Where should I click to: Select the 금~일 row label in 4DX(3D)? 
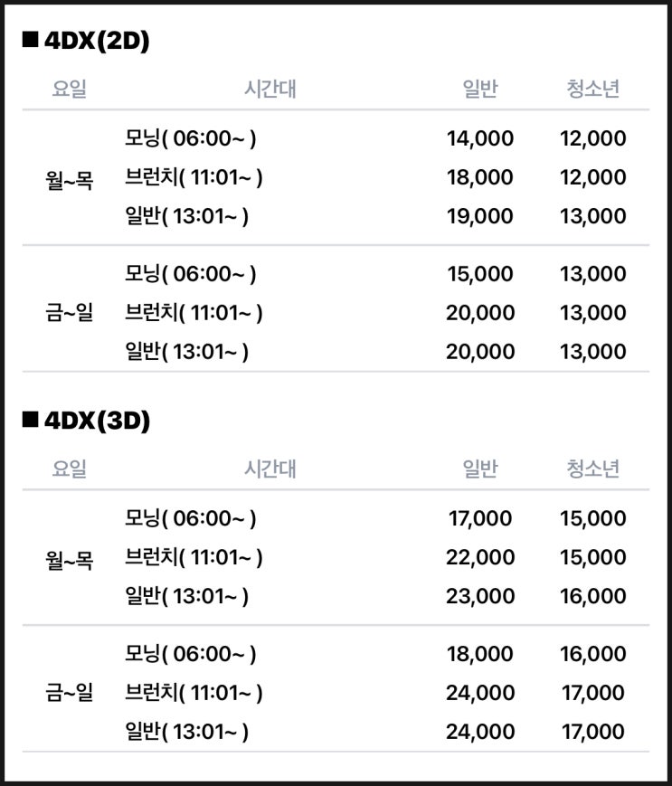pyautogui.click(x=70, y=694)
